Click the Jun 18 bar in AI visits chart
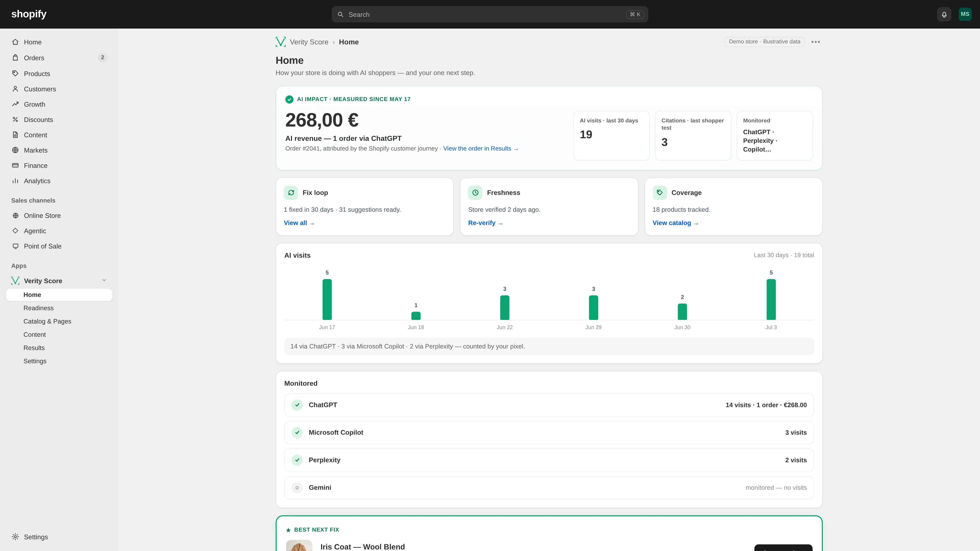This screenshot has height=551, width=980. click(x=416, y=316)
